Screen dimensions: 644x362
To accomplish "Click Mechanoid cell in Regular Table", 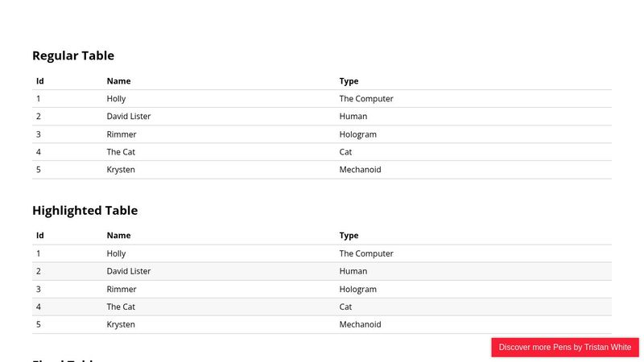I will tap(360, 170).
